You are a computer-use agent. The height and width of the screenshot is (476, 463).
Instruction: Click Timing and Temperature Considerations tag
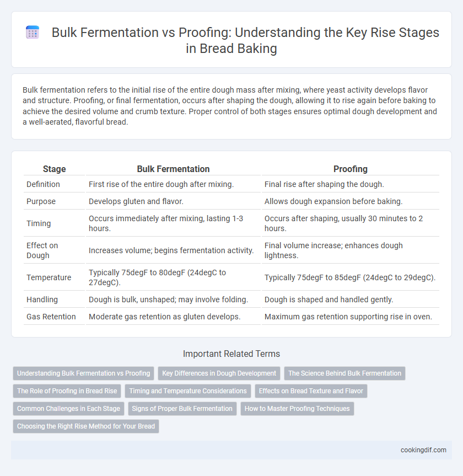pyautogui.click(x=188, y=391)
